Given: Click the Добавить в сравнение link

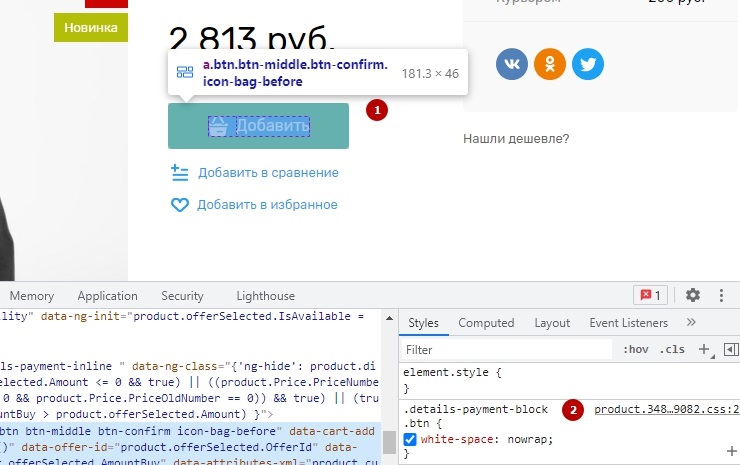Looking at the screenshot, I should pyautogui.click(x=268, y=173).
